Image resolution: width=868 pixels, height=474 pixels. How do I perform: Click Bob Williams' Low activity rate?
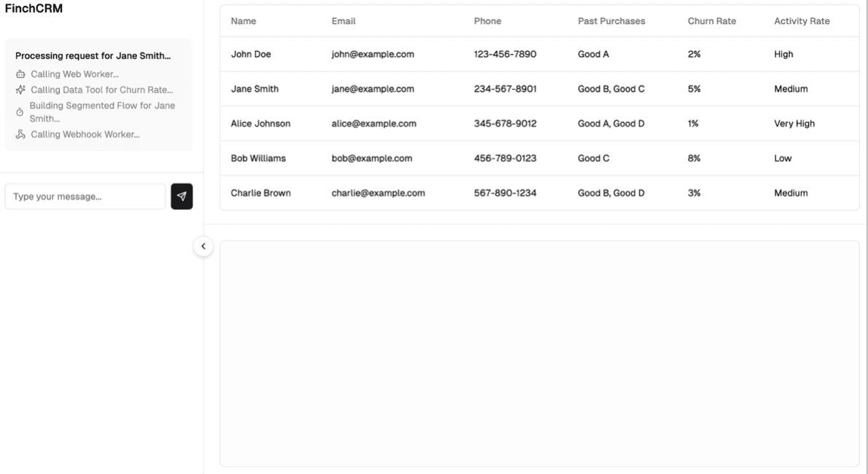783,158
